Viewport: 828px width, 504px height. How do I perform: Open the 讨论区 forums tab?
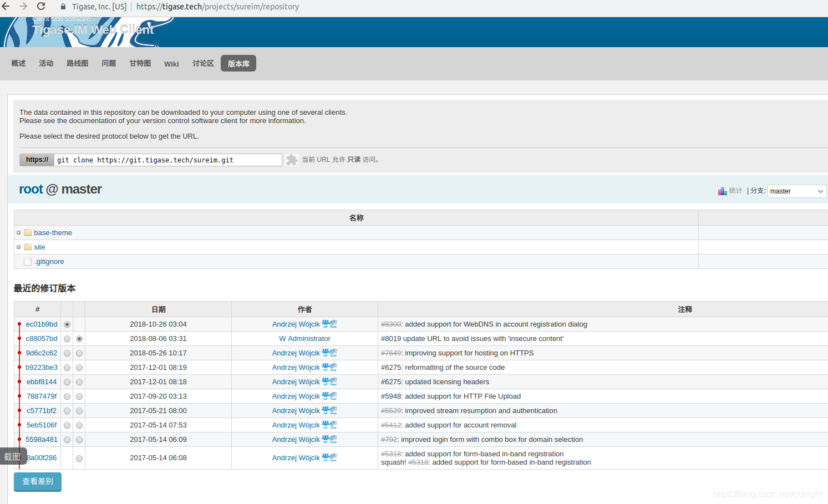pos(203,63)
